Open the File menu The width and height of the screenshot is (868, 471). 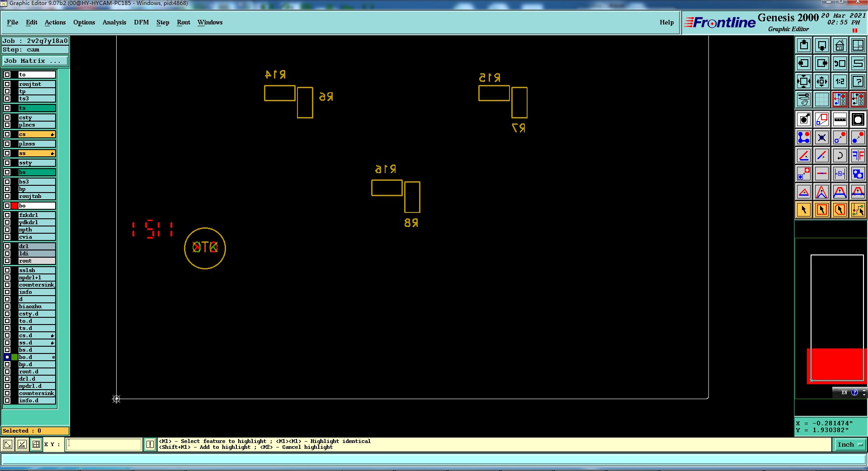point(13,22)
